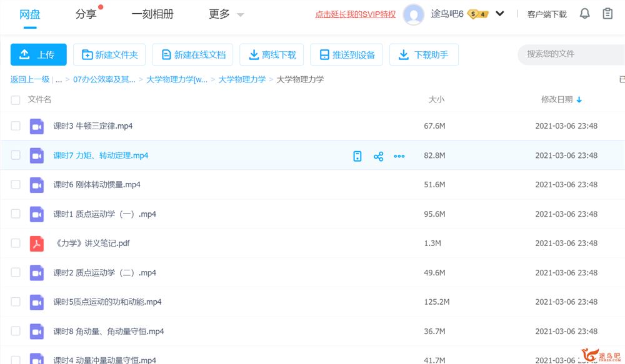Expand the account dropdown arrow near username
The height and width of the screenshot is (364, 625).
point(500,14)
